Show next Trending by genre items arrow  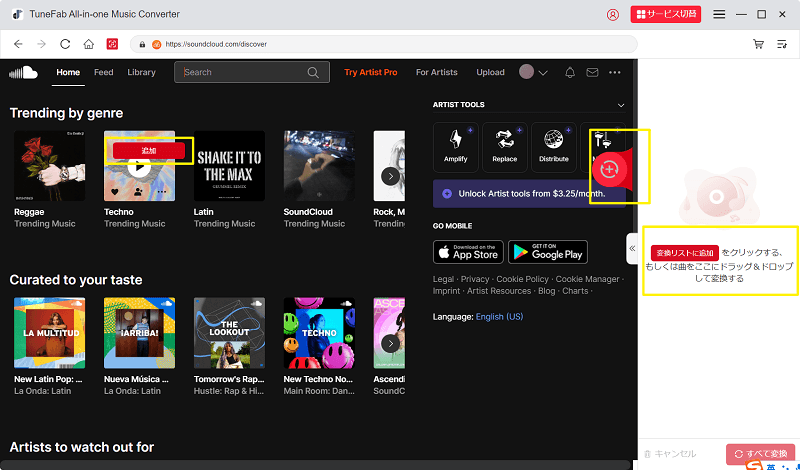390,177
